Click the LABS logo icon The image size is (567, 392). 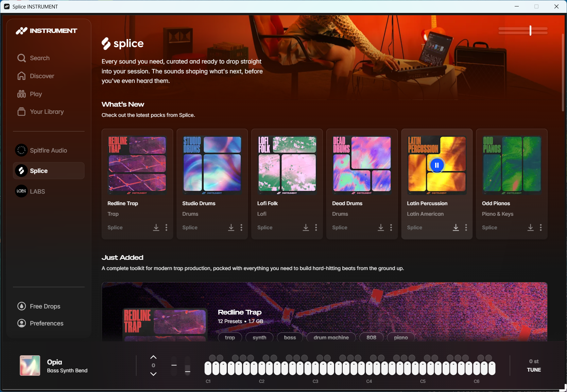[21, 191]
